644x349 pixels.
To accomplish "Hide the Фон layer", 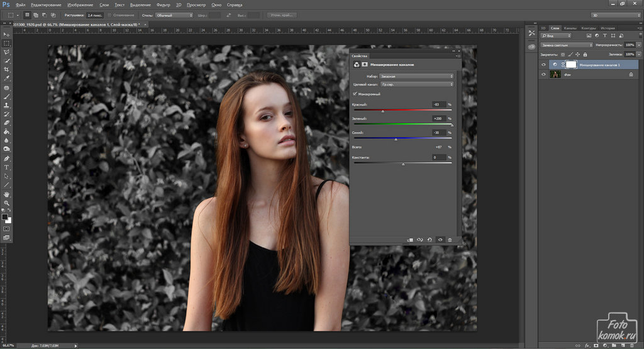I will 543,74.
